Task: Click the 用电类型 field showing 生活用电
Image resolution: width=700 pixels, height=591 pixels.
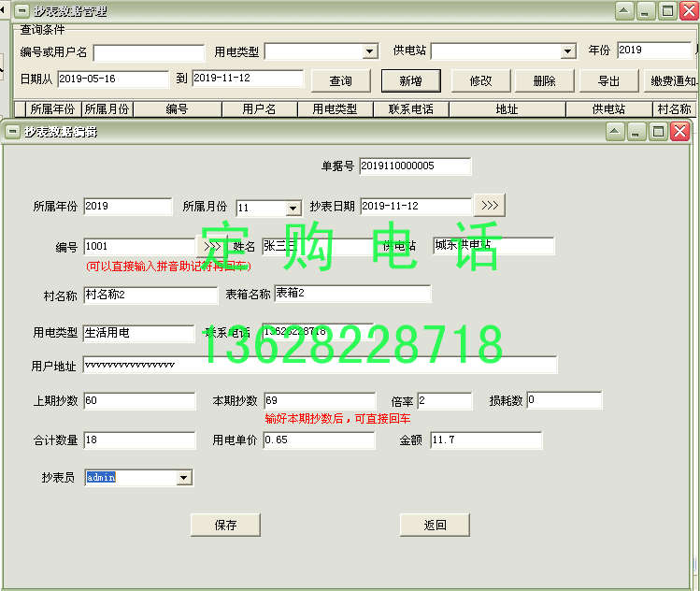Action: click(x=139, y=333)
